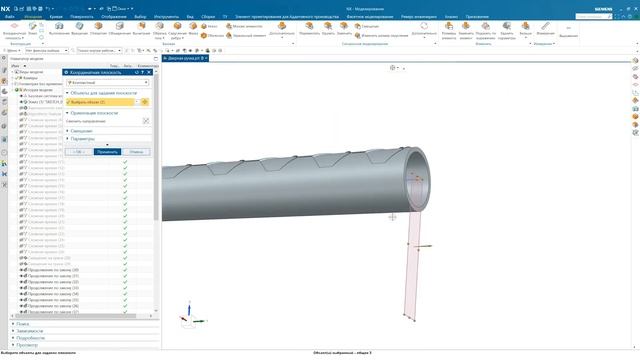Open the File (Файл) menu
The width and height of the screenshot is (640, 360).
click(9, 17)
